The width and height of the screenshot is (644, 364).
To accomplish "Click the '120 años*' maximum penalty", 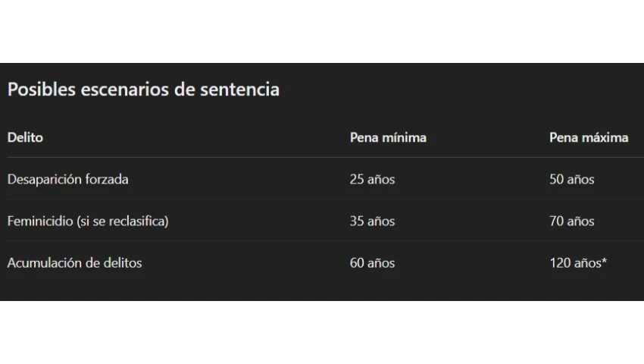I will click(x=577, y=263).
